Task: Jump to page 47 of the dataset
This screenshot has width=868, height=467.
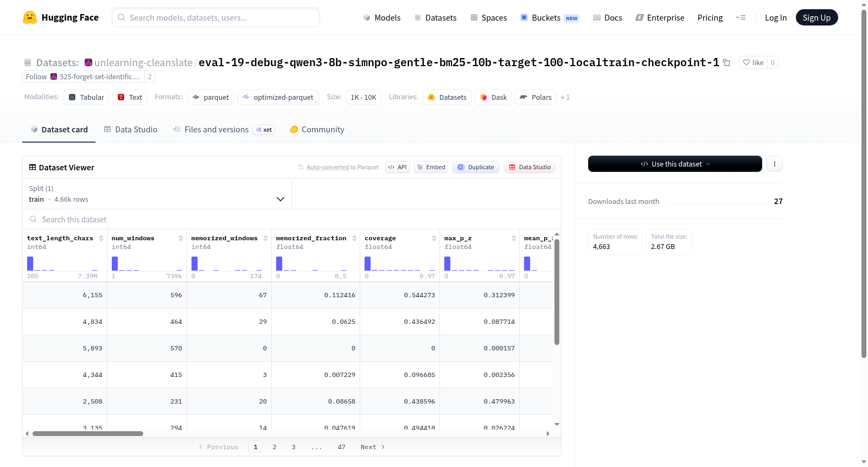Action: [x=342, y=447]
